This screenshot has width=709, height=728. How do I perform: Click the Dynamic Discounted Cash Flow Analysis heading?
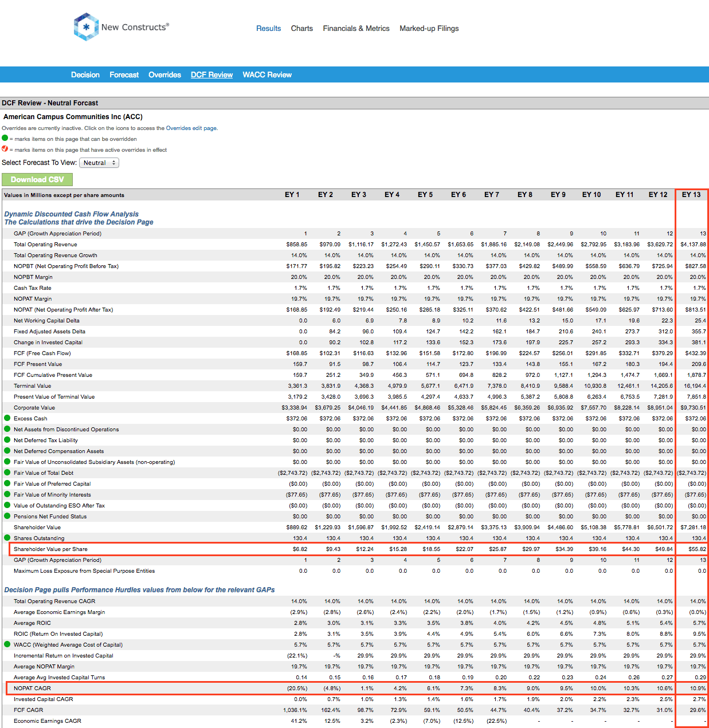tap(72, 214)
